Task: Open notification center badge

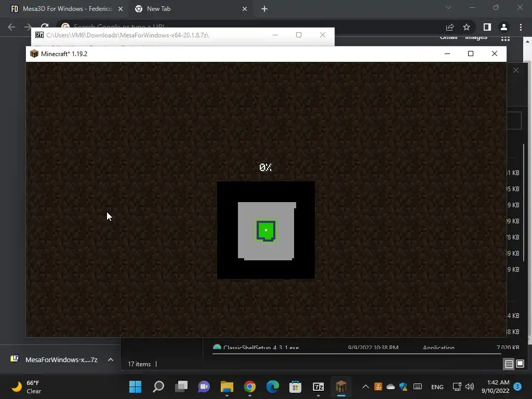Action: [517, 387]
